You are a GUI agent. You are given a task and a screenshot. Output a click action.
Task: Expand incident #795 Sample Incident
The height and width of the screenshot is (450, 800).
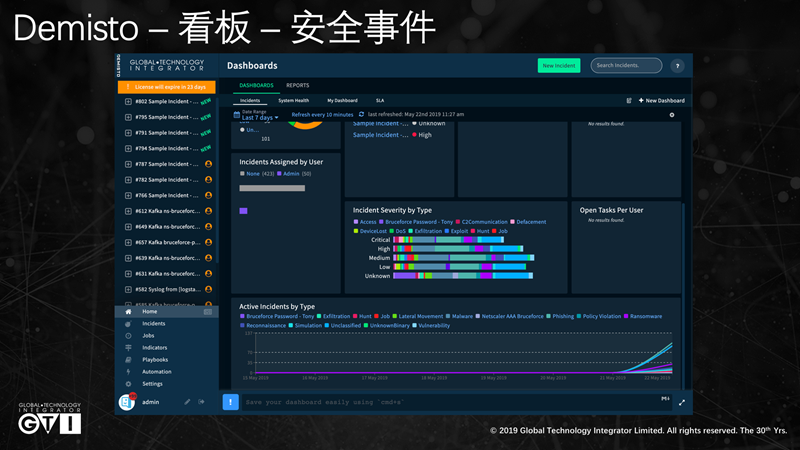point(128,117)
